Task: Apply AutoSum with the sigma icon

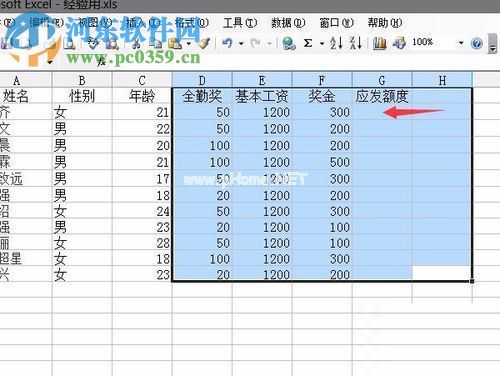Action: tap(308, 43)
